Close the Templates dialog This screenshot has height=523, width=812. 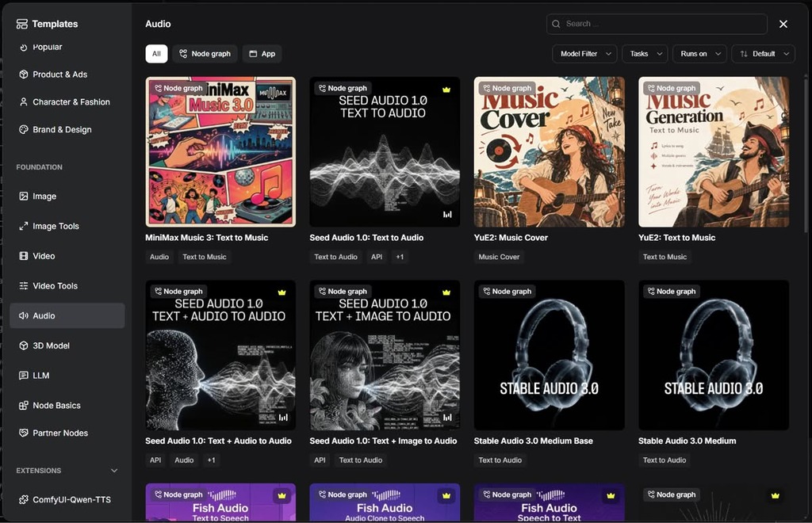(x=783, y=24)
